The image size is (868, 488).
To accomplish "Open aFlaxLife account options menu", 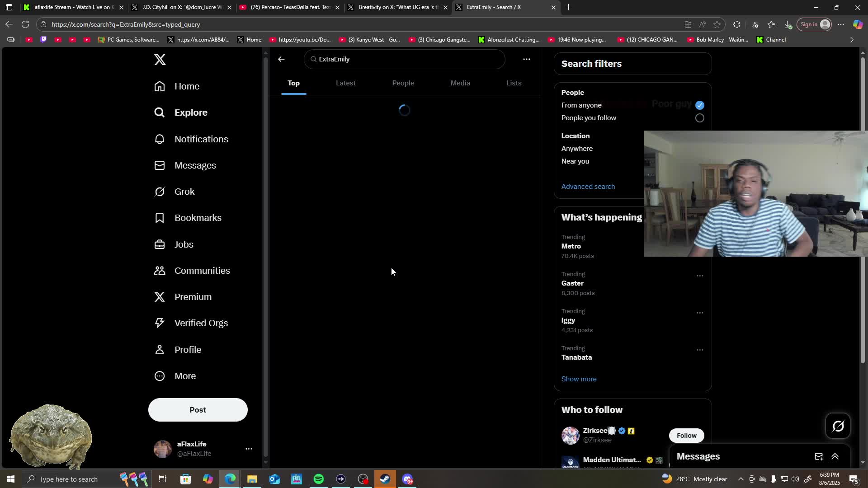I will click(x=249, y=449).
